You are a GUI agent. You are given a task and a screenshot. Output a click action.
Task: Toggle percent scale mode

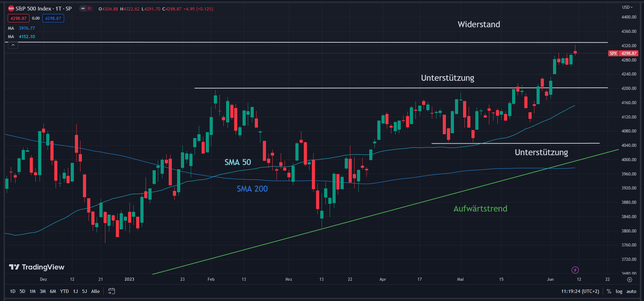[x=609, y=291]
